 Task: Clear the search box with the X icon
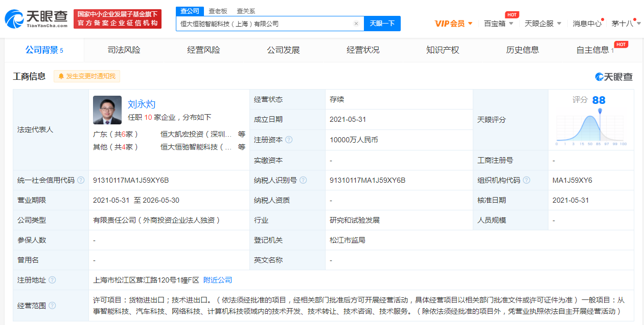(x=356, y=24)
